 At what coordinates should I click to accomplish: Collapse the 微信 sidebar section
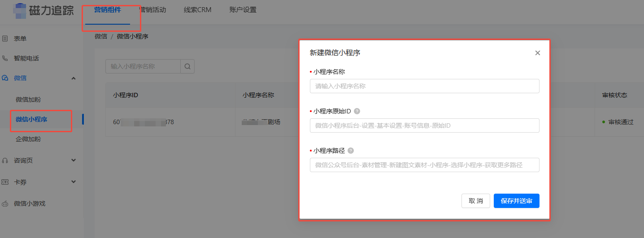(x=74, y=78)
